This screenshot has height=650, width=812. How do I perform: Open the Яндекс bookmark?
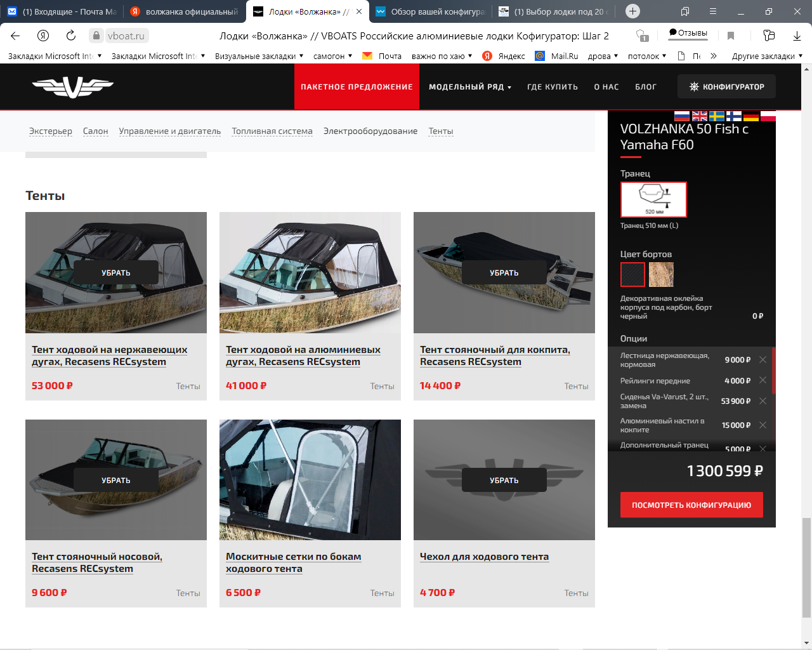pyautogui.click(x=504, y=56)
